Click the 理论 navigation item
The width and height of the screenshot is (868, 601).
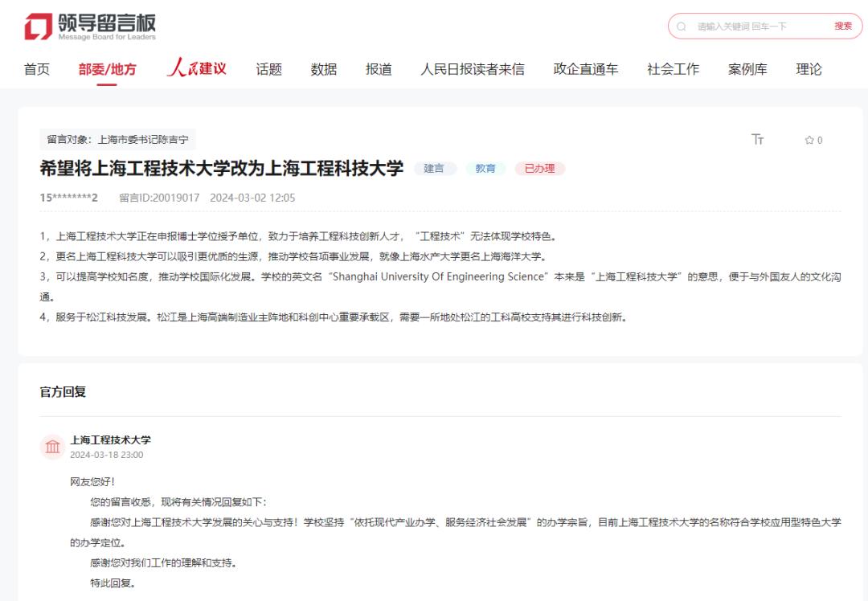click(x=809, y=69)
